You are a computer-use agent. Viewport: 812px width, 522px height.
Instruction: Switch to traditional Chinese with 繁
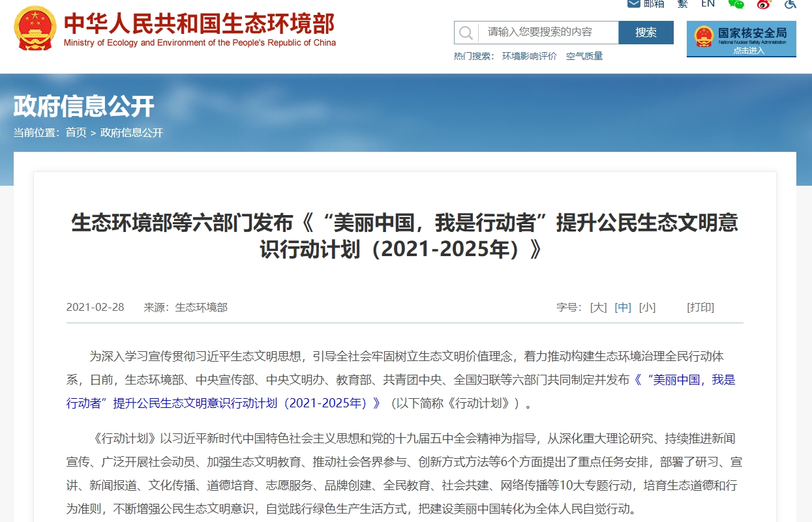tap(682, 3)
